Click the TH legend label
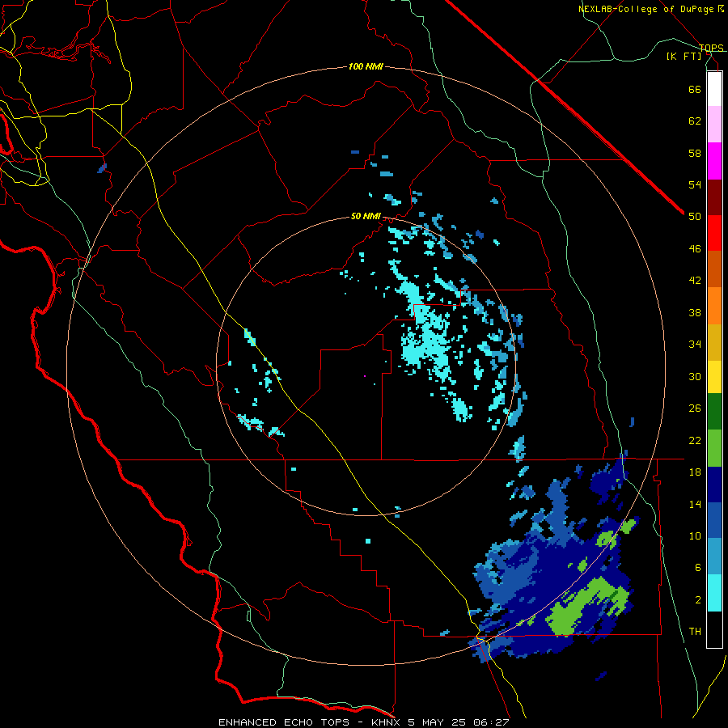Viewport: 728px width, 728px height. 695,632
